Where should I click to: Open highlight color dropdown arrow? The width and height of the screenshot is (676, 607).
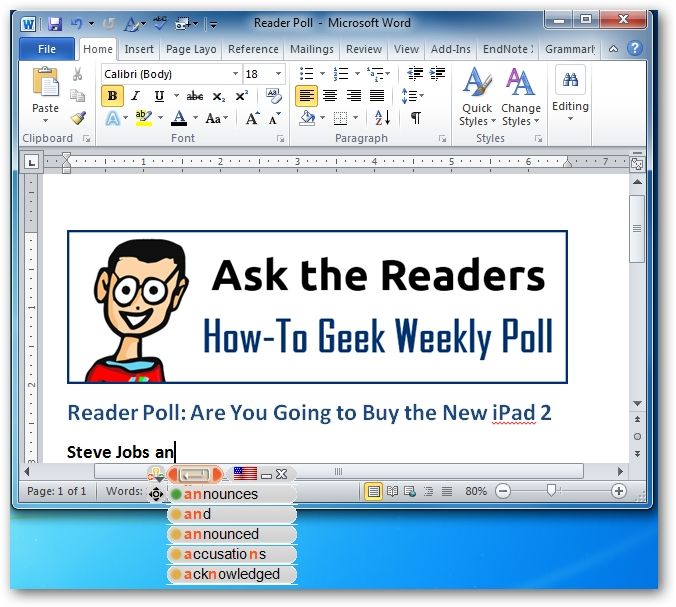(x=160, y=118)
